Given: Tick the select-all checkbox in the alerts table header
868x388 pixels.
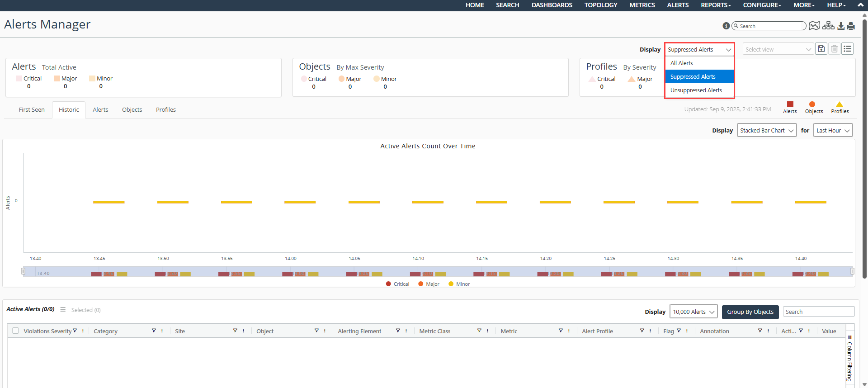Looking at the screenshot, I should [16, 331].
